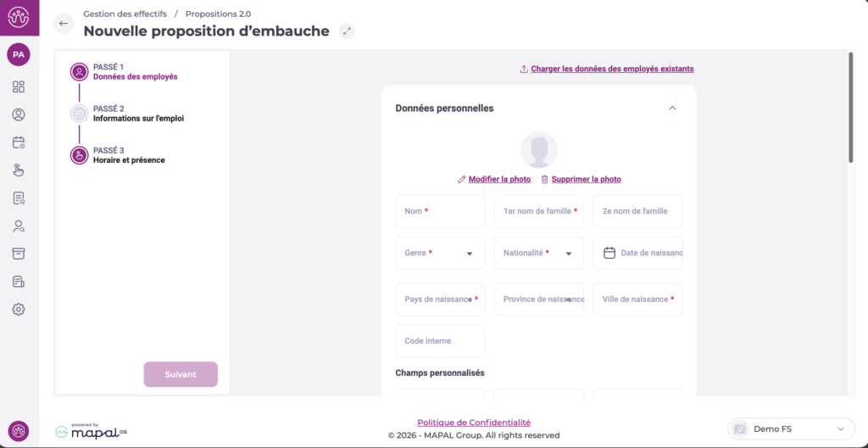Open the user profile sidebar icon
Screen dimensions: 868x448
click(x=19, y=115)
